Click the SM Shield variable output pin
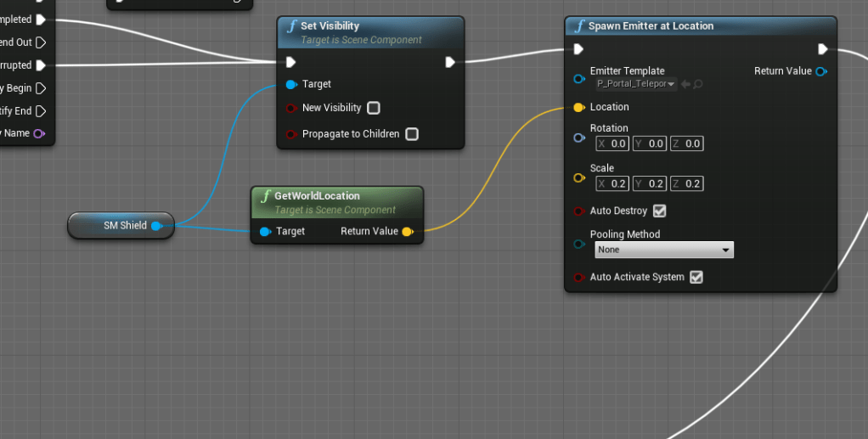868x439 pixels. [155, 226]
